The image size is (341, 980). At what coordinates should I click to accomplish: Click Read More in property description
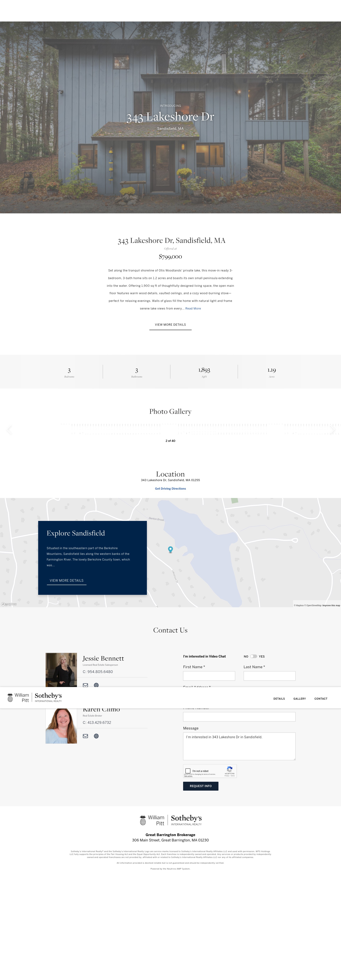click(193, 309)
